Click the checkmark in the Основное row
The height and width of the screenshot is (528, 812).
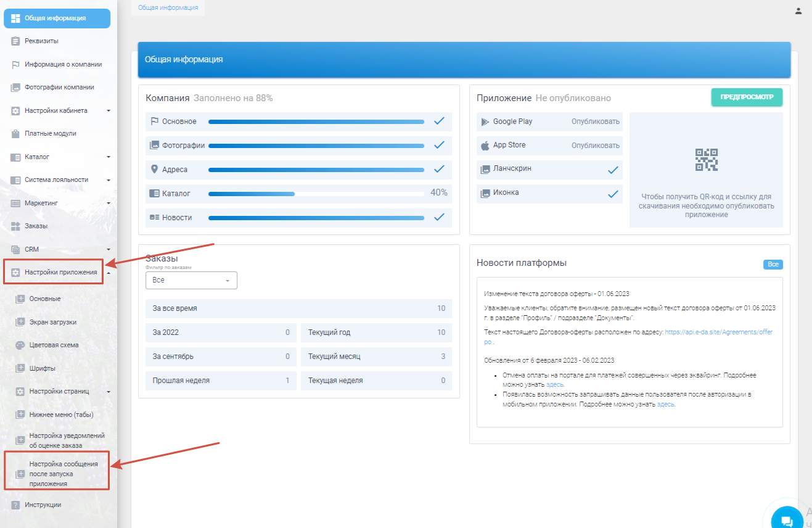click(x=439, y=121)
